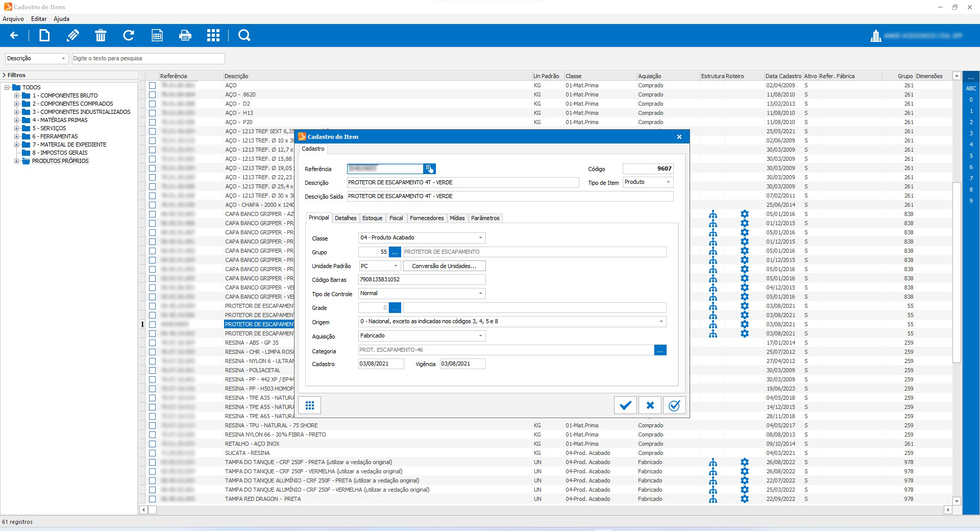Open the main toolbar grid options icon

[x=213, y=35]
